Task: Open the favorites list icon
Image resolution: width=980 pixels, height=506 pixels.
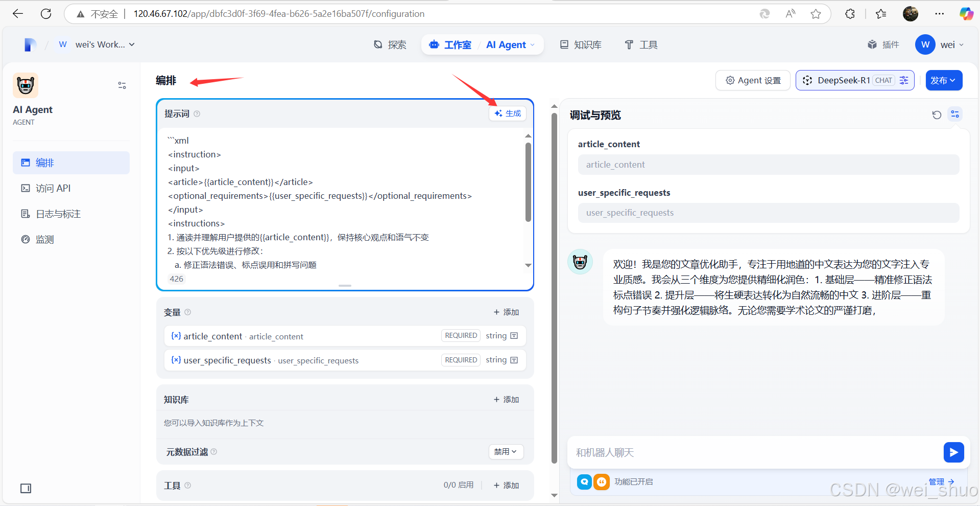Action: (x=881, y=14)
